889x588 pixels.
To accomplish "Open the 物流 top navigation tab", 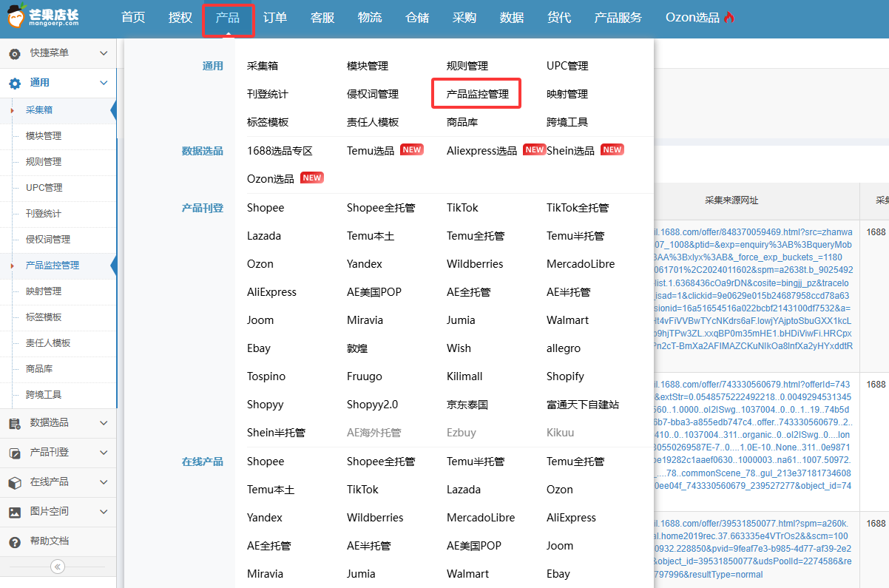I will 370,18.
